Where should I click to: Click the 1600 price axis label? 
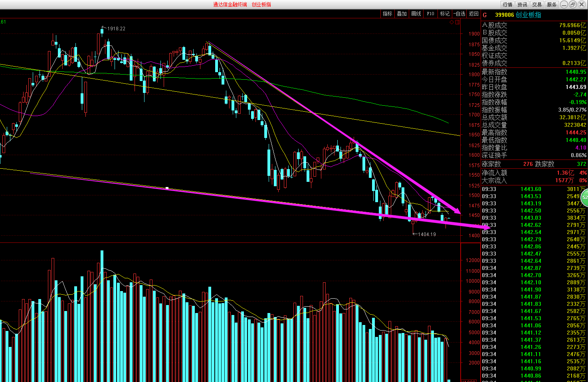pos(475,155)
